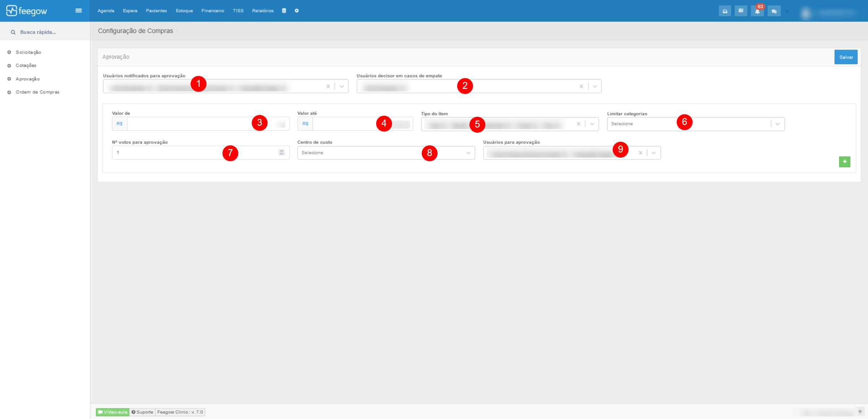Open the chat messages icon
Image resolution: width=868 pixels, height=419 pixels.
[x=774, y=11]
